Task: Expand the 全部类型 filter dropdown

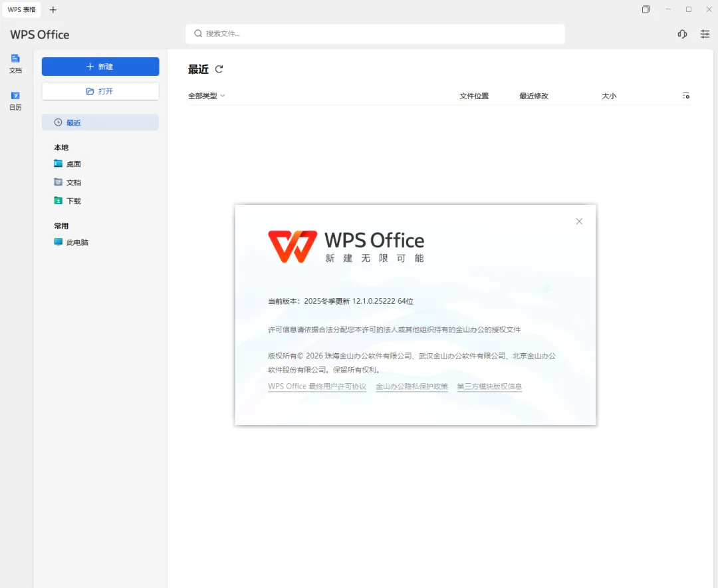Action: [207, 96]
